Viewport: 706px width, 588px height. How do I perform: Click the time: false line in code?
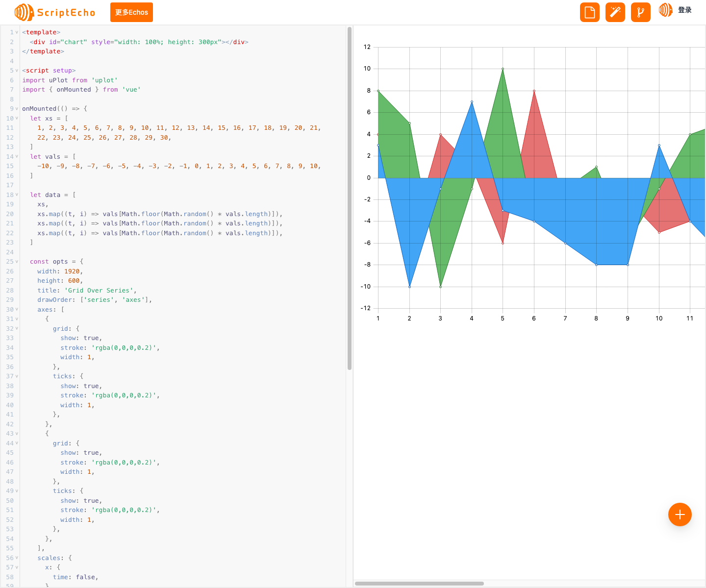click(x=76, y=577)
